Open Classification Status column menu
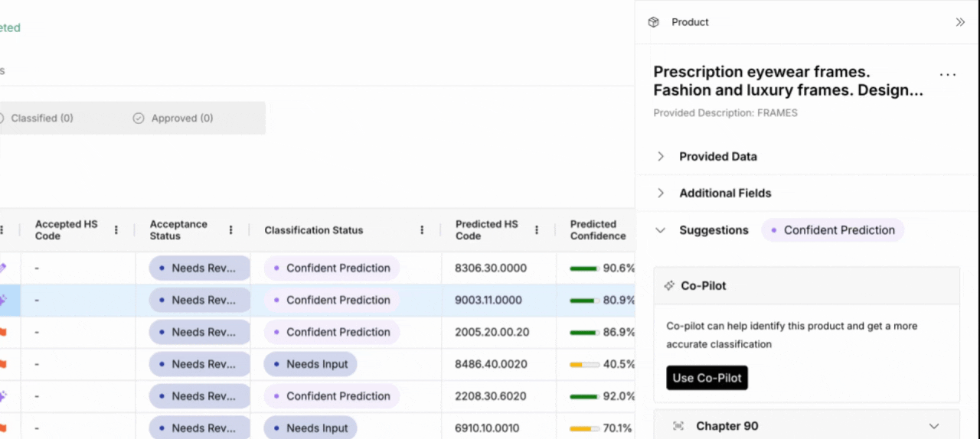Screen dimensions: 980x439 coord(422,230)
